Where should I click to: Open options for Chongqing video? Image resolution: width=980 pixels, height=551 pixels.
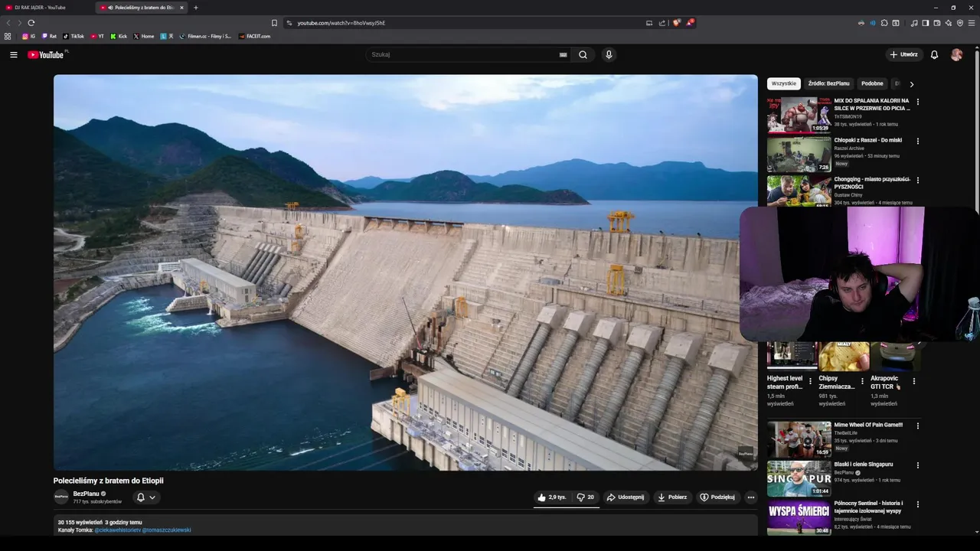point(917,181)
